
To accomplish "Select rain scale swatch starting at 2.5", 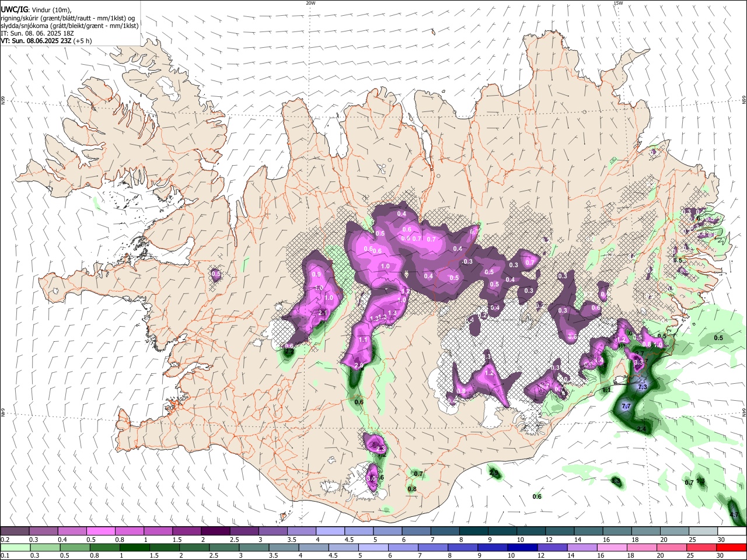I will pyautogui.click(x=224, y=547).
